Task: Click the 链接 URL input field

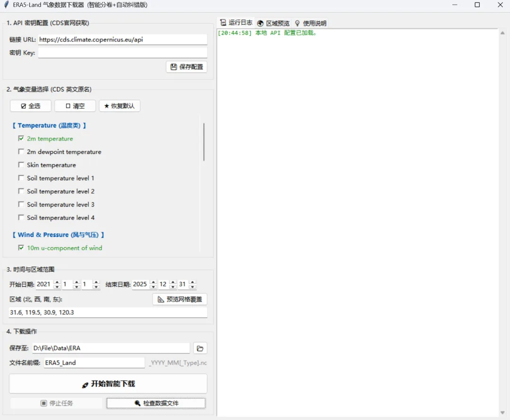Action: [123, 40]
